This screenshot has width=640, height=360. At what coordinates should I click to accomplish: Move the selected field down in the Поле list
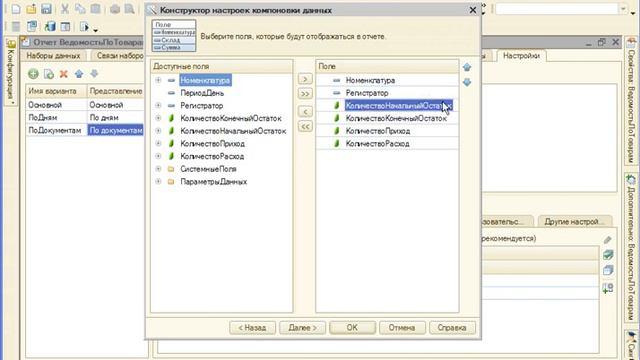(467, 82)
